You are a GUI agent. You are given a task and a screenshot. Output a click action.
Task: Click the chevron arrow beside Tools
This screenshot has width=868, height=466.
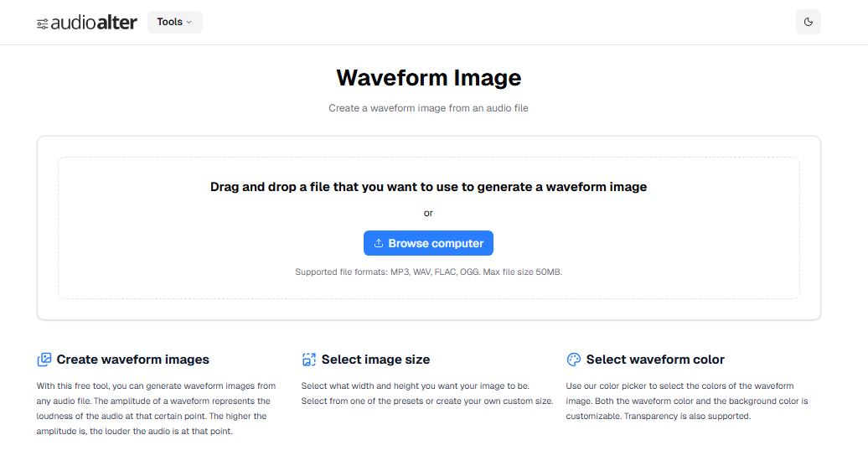coord(189,23)
